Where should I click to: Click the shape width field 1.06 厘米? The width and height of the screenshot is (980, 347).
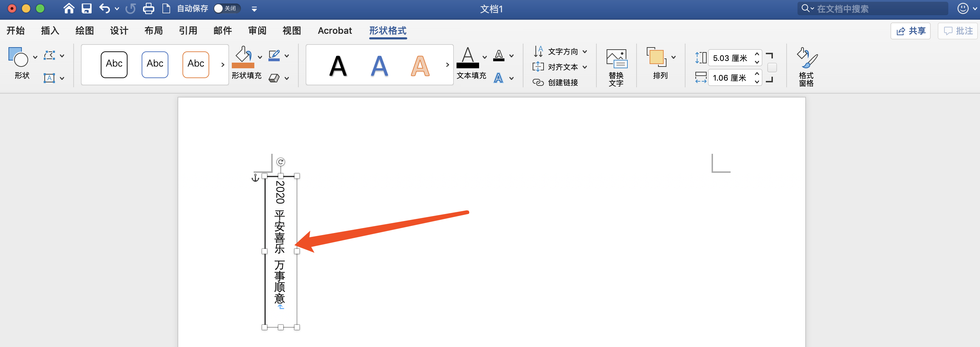point(730,78)
